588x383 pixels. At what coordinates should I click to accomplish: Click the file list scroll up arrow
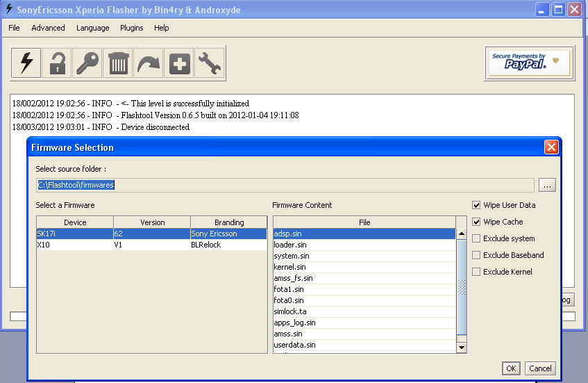tap(462, 234)
